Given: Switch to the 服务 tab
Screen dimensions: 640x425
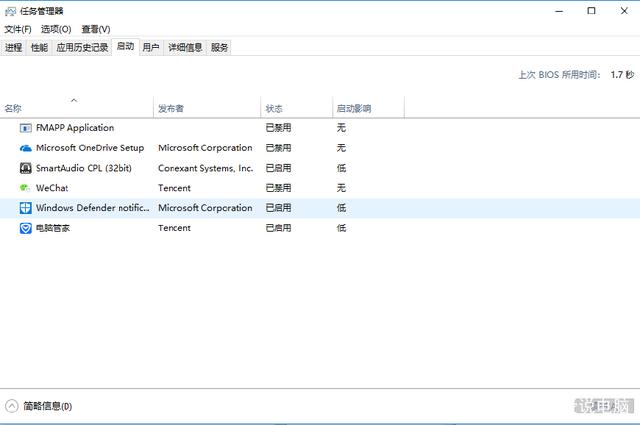Looking at the screenshot, I should point(220,48).
